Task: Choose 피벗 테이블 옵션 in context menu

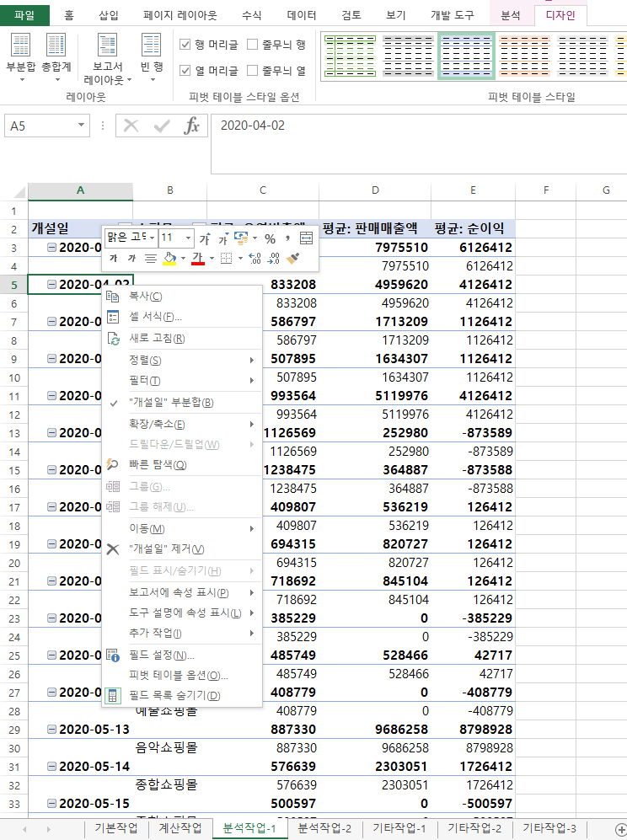Action: tap(178, 675)
